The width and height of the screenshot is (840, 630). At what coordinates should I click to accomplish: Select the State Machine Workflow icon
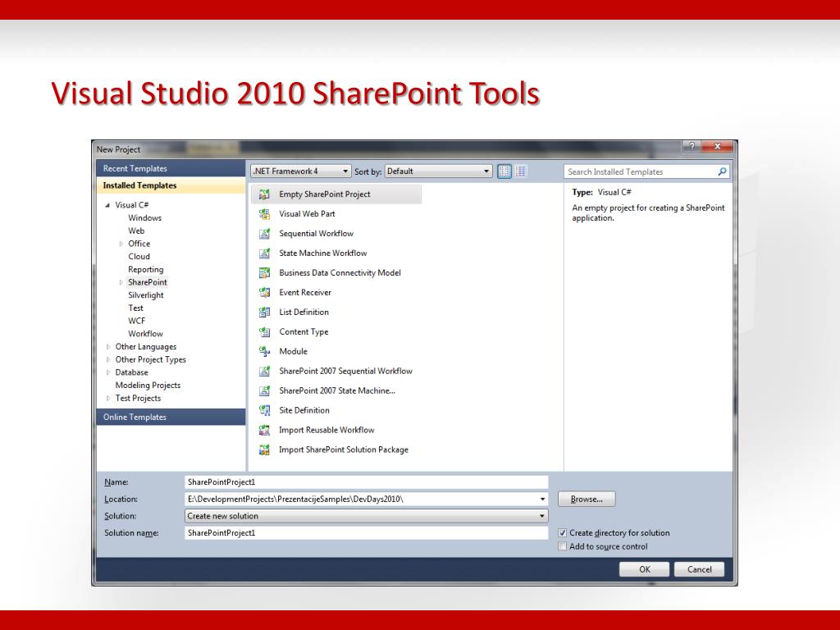click(x=264, y=253)
